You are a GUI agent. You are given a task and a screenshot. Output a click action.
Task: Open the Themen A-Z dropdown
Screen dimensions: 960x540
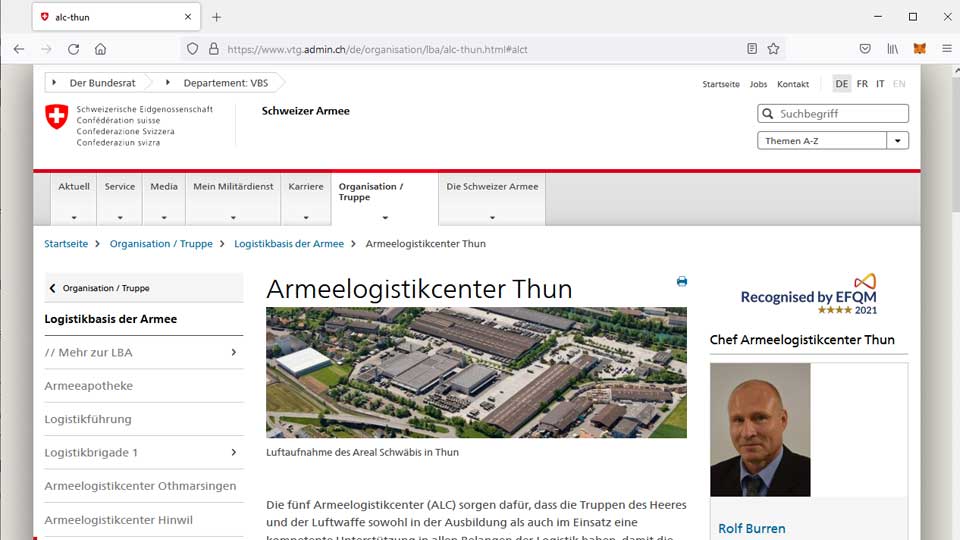click(x=833, y=141)
